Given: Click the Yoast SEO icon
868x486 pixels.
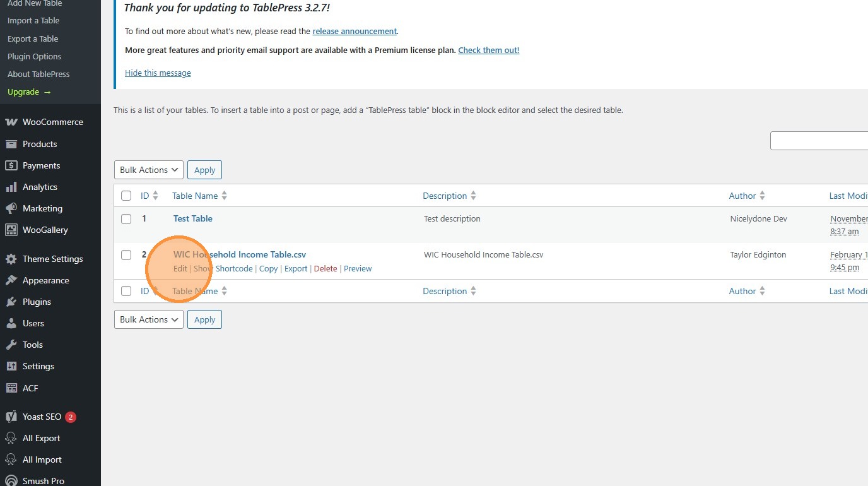Looking at the screenshot, I should (x=11, y=417).
